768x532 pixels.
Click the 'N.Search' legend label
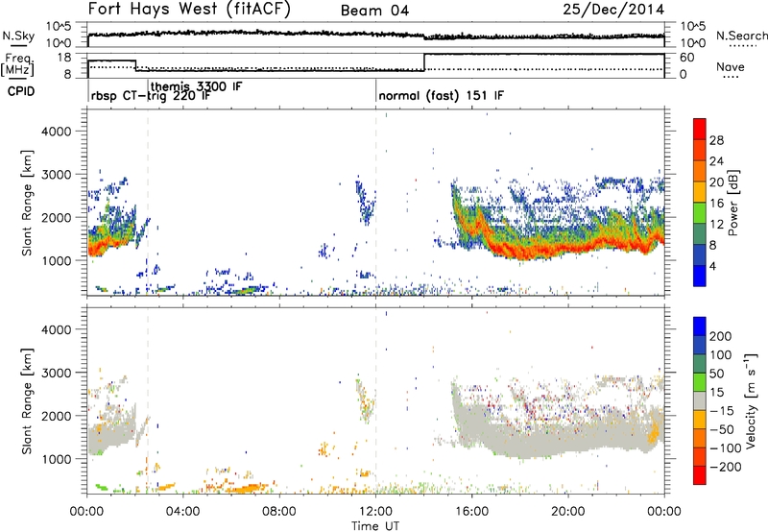(x=741, y=36)
